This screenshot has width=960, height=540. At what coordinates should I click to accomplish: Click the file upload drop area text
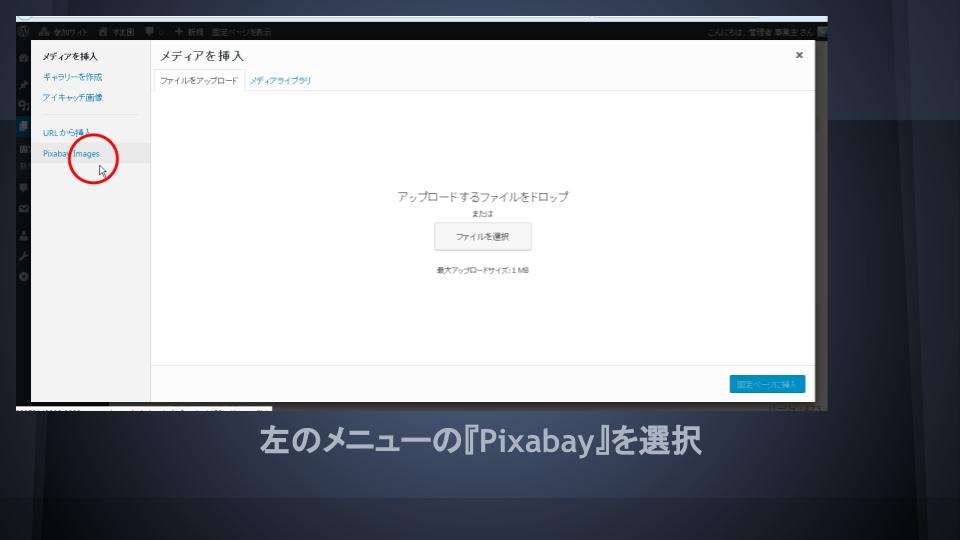point(482,197)
